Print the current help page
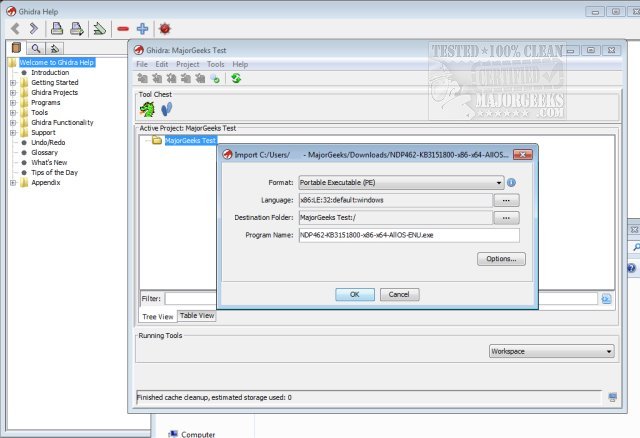 [57, 29]
